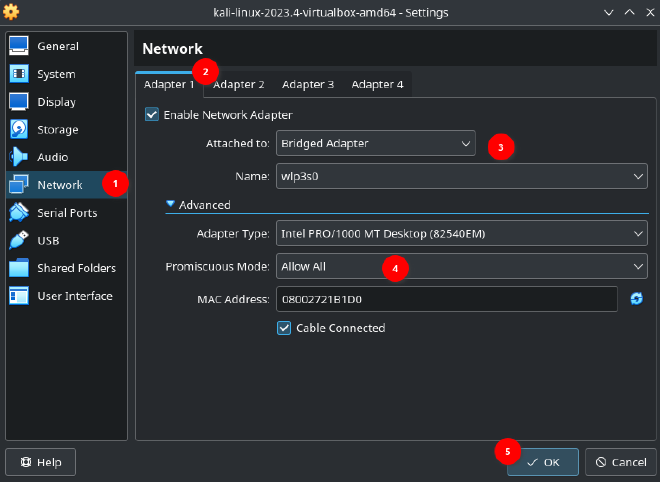Open the adapter Name dropdown wlp3s0
660x482 pixels.
(461, 176)
